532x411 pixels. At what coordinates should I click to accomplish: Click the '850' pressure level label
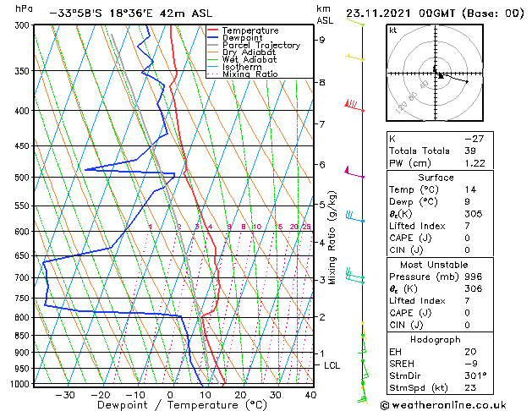[23, 336]
